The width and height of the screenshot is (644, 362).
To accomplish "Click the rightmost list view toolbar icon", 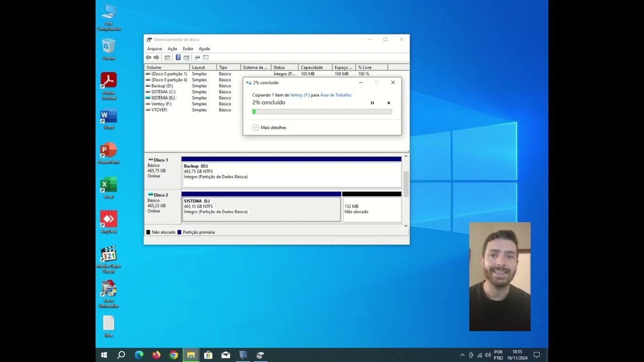I will 205,58.
